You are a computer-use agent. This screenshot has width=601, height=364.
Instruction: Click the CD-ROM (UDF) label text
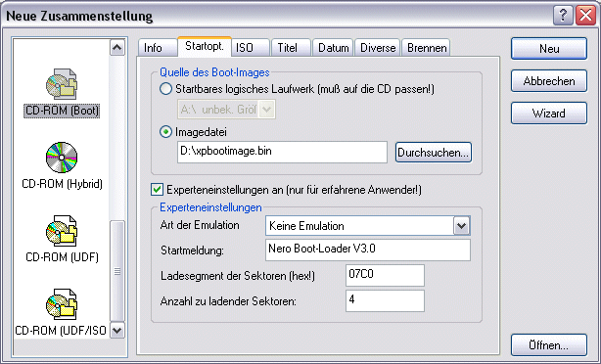click(x=62, y=256)
